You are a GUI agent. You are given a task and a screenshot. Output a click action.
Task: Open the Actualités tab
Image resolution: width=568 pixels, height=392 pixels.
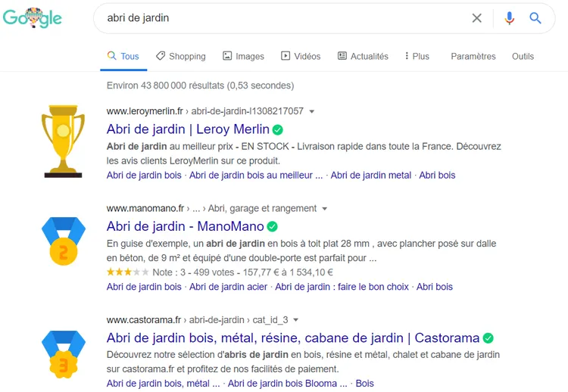pos(363,57)
